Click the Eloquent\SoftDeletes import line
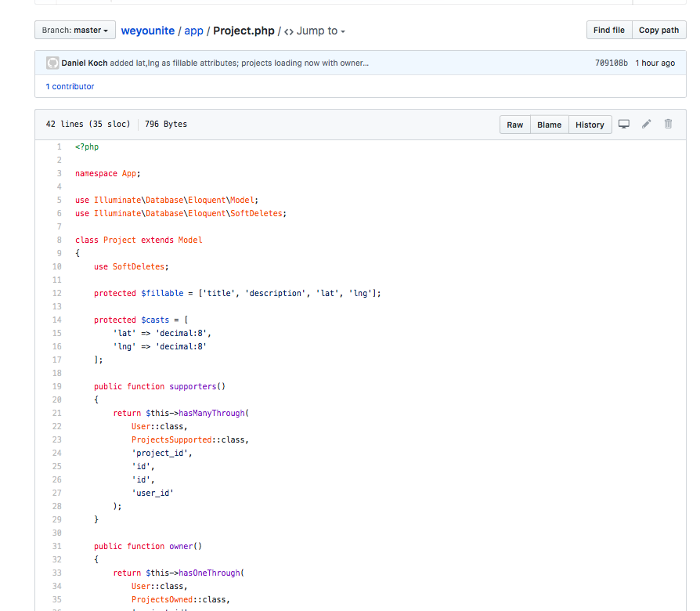 181,214
